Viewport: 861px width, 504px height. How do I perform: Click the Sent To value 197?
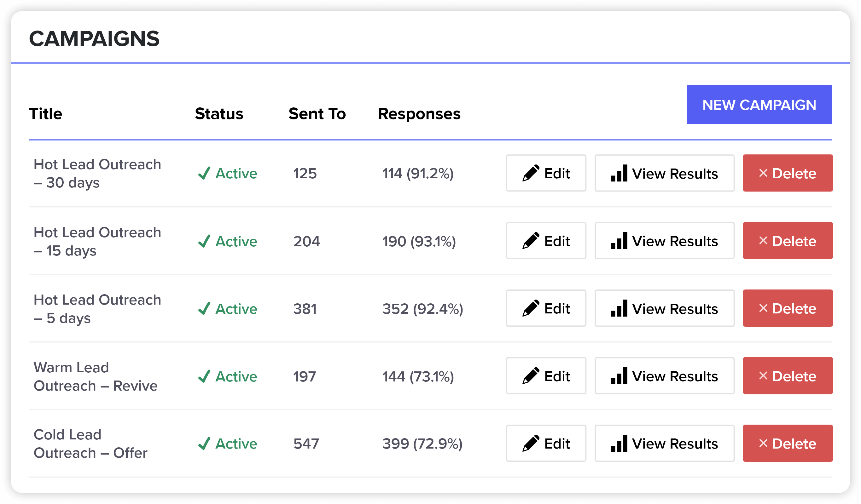(305, 377)
